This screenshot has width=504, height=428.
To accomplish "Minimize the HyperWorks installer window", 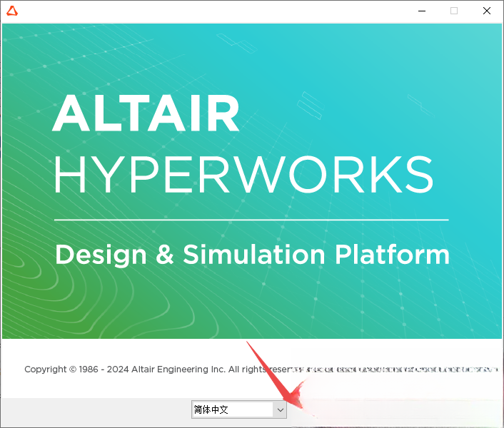I will click(x=422, y=11).
